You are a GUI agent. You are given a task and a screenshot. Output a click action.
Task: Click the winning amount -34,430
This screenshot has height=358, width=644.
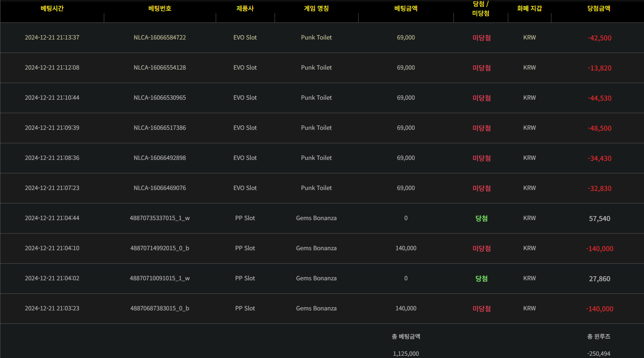(x=600, y=159)
